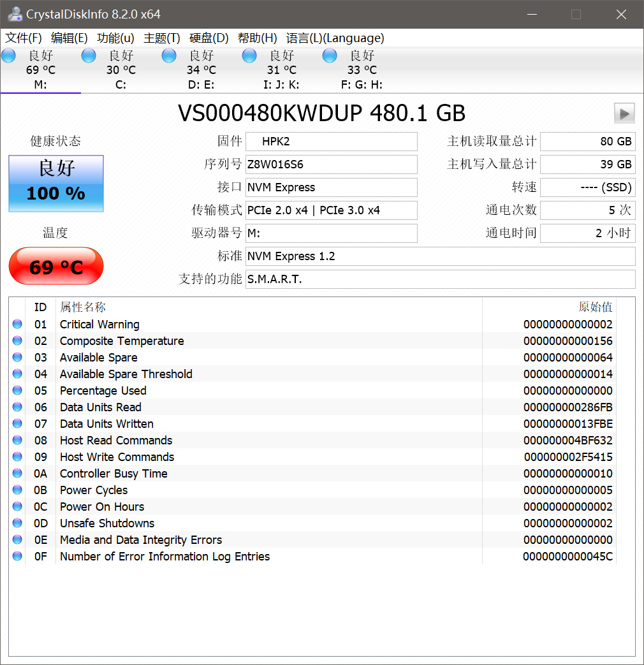Click status icon for Available Spare Threshold row
Image resolution: width=644 pixels, height=665 pixels.
tap(17, 374)
